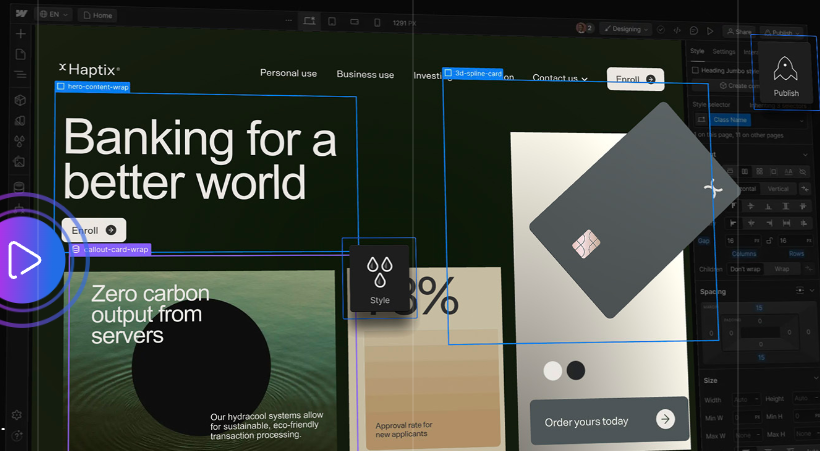820x451 pixels.
Task: Select the tablet breakpoint icon
Action: pyautogui.click(x=331, y=21)
